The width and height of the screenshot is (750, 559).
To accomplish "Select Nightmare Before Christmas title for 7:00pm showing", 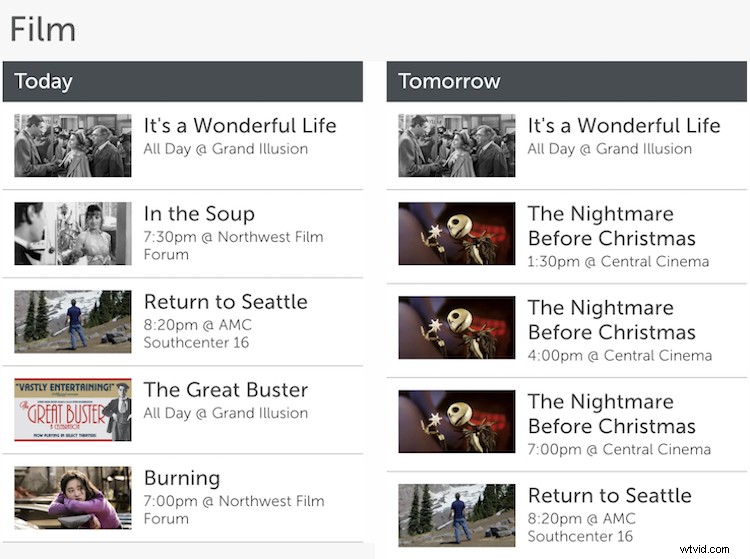I will 611,414.
